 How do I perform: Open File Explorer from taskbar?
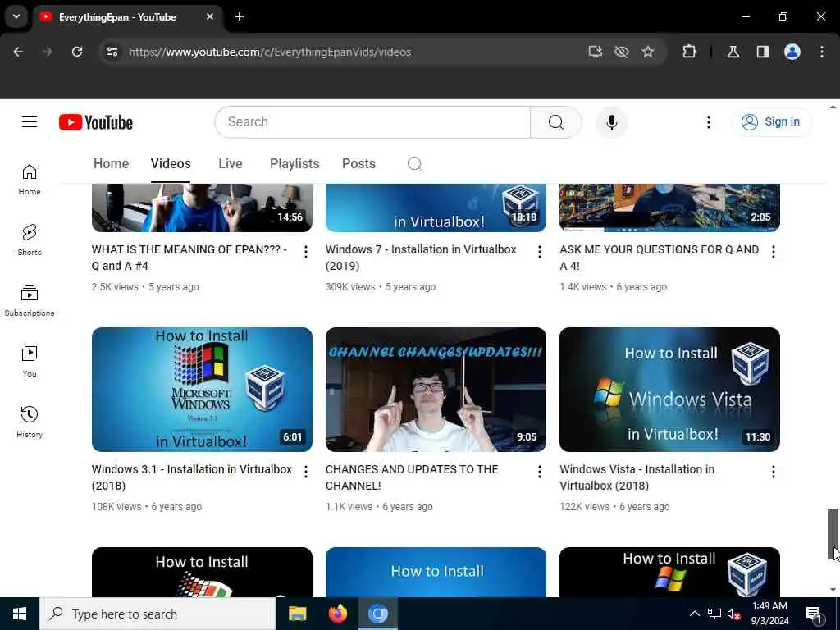pos(297,614)
